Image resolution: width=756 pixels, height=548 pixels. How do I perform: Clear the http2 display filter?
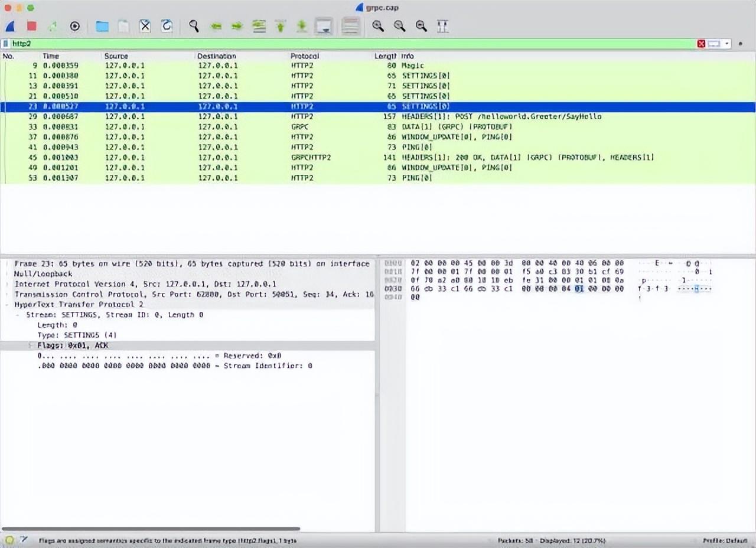click(x=701, y=44)
